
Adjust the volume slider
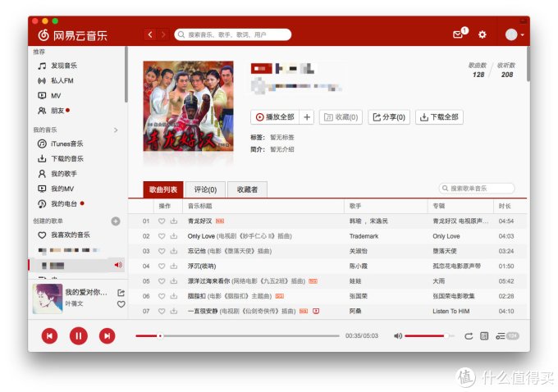pyautogui.click(x=429, y=335)
